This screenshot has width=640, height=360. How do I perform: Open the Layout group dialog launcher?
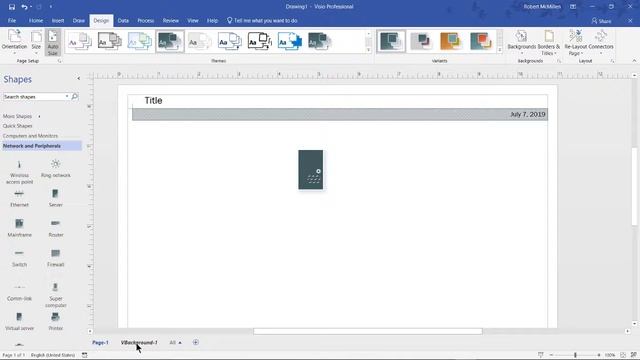(612, 61)
